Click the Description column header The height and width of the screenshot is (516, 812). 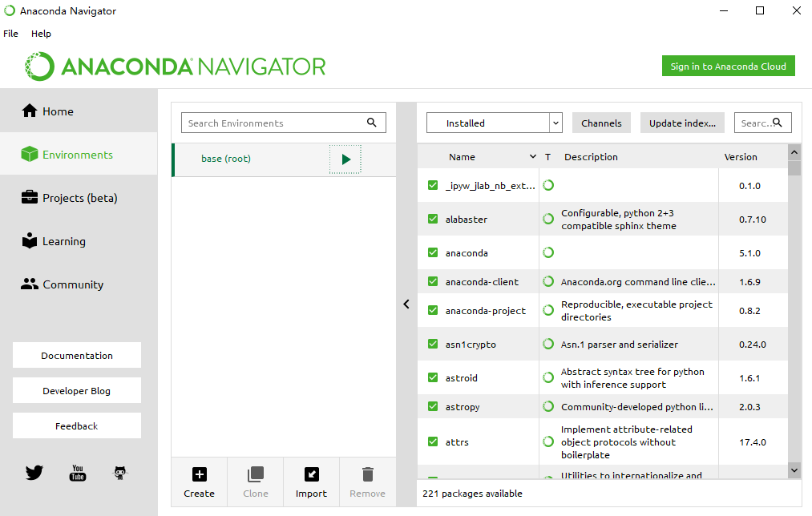pos(591,157)
